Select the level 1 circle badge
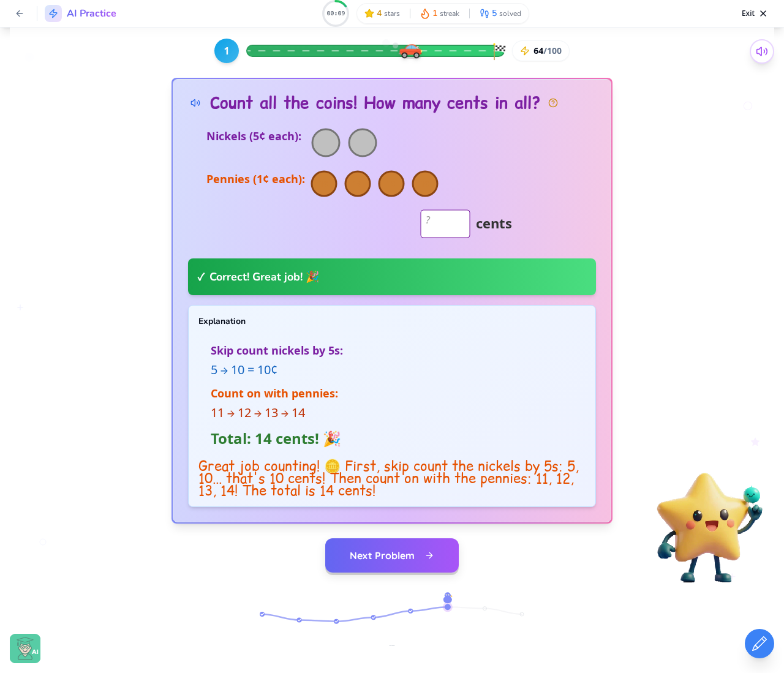Image resolution: width=784 pixels, height=673 pixels. click(227, 51)
